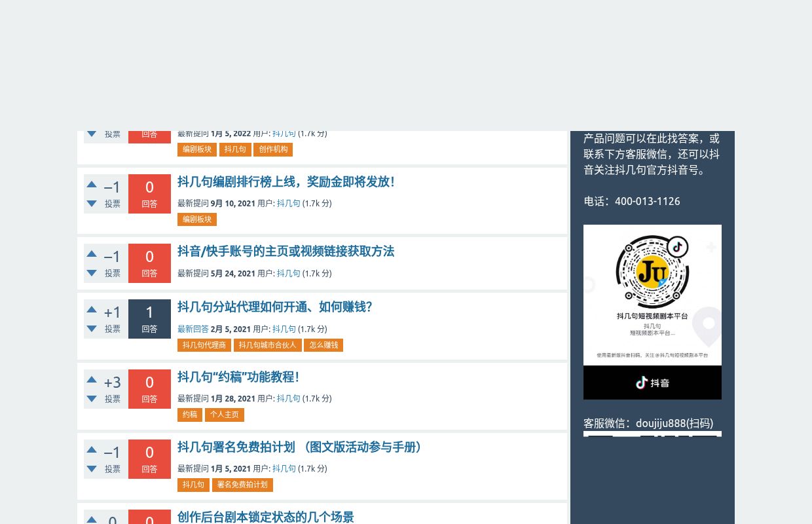Image resolution: width=812 pixels, height=524 pixels.
Task: Select the 抖几句代理商 tag
Action: coord(204,345)
